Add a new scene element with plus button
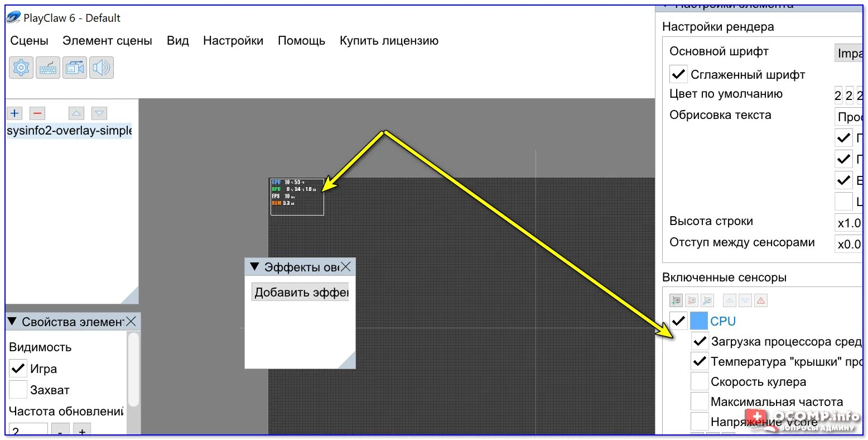868x440 pixels. point(15,113)
